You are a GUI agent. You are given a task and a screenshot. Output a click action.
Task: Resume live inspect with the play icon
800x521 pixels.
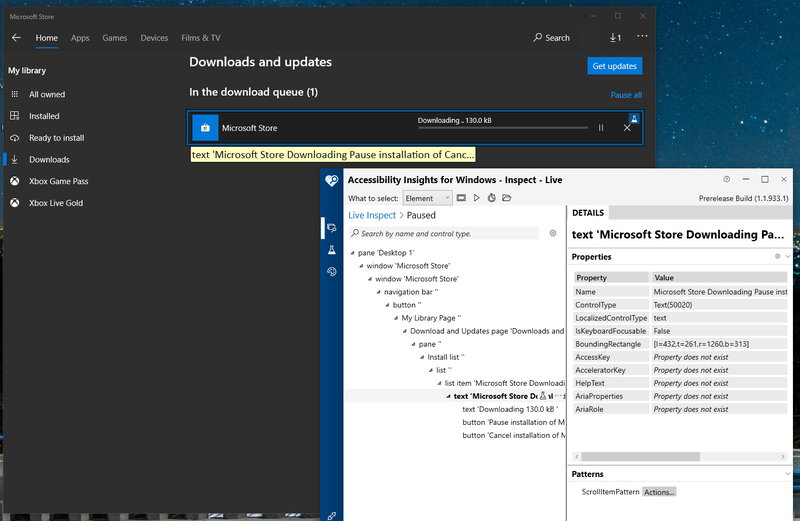coord(477,198)
